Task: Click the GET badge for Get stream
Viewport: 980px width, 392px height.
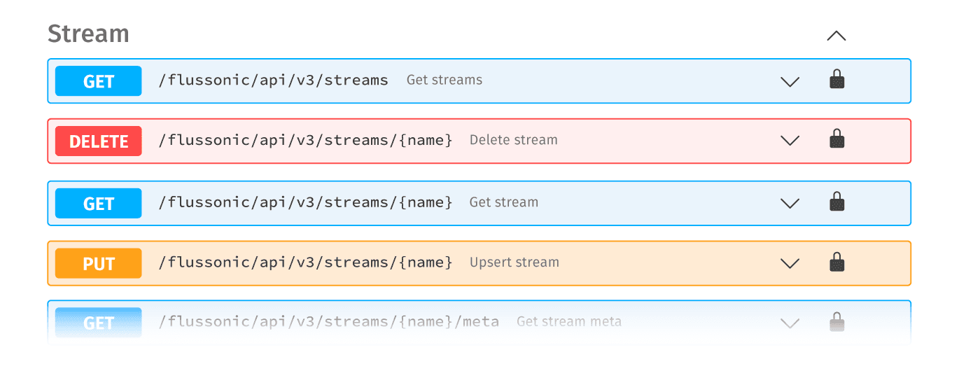Action: pos(99,203)
